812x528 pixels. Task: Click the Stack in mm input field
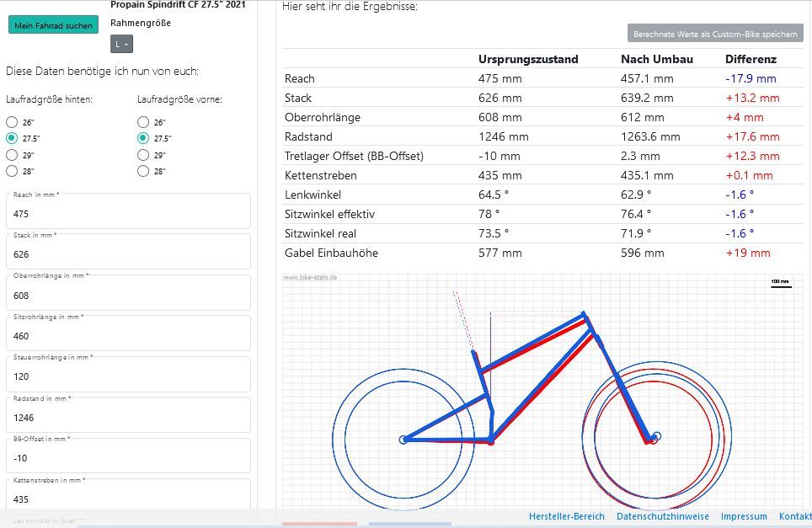[128, 253]
